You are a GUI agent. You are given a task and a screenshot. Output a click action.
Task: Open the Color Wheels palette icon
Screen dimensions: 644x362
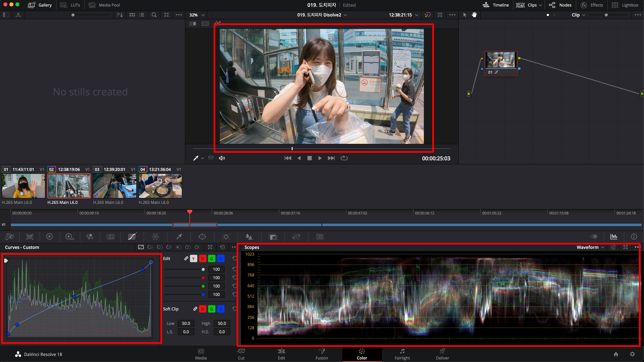tap(49, 237)
